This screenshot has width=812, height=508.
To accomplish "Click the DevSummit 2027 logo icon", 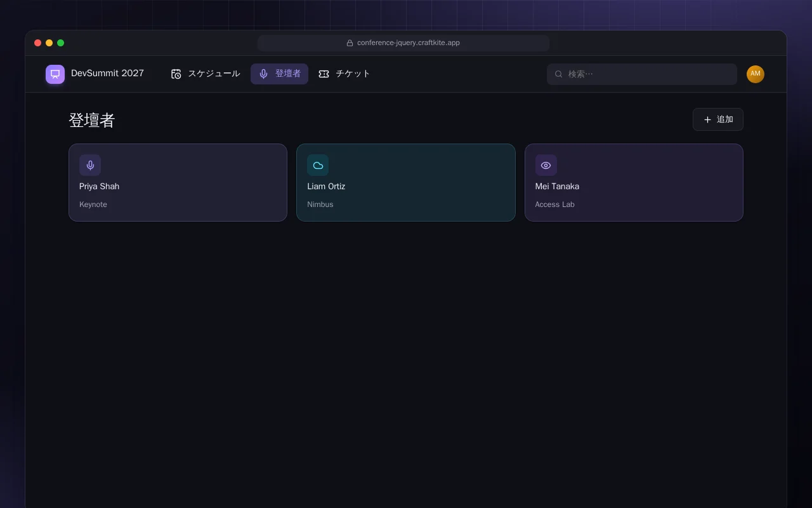I will tap(55, 74).
